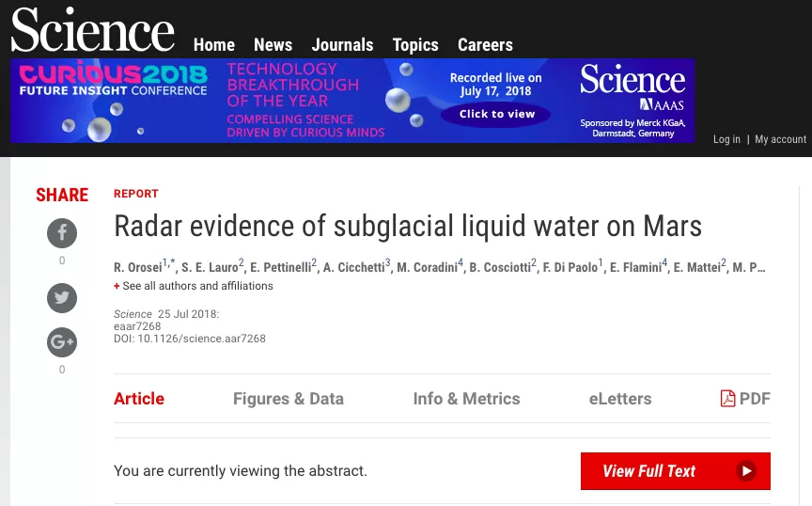Click the Log in link
Viewport: 812px width, 506px height.
(x=726, y=139)
